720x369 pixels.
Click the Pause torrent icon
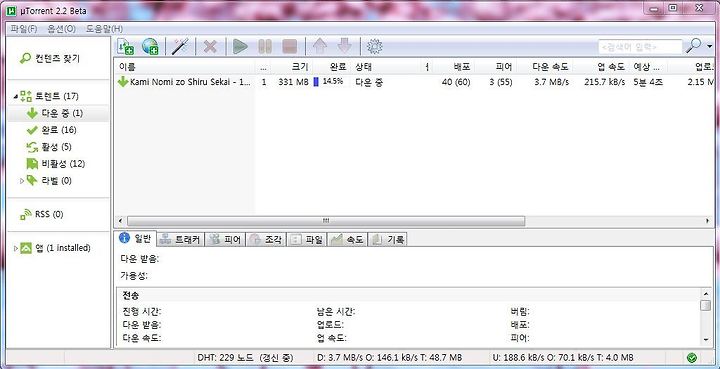[x=265, y=46]
